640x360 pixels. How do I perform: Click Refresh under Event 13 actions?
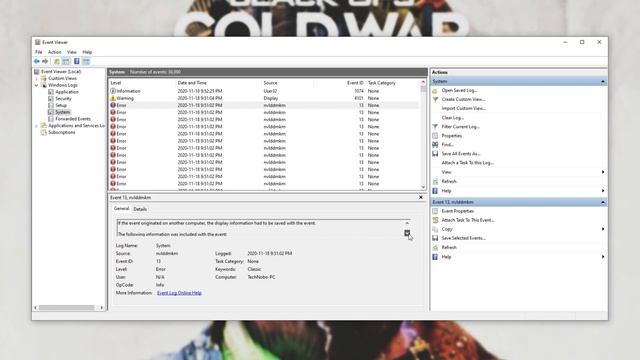pos(449,247)
